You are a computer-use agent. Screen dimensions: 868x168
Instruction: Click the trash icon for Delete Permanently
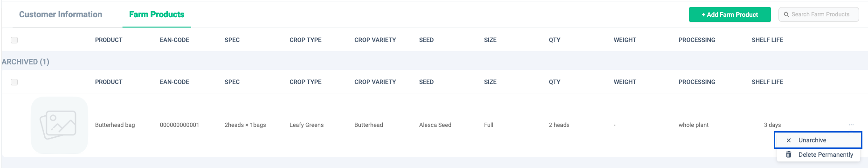click(x=788, y=154)
